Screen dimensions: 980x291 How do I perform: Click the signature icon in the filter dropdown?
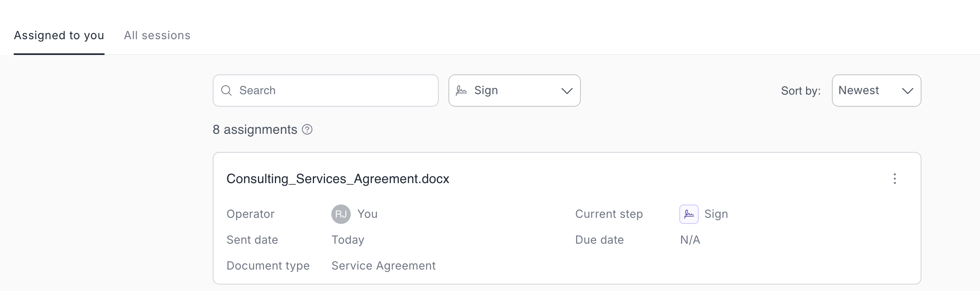point(461,91)
